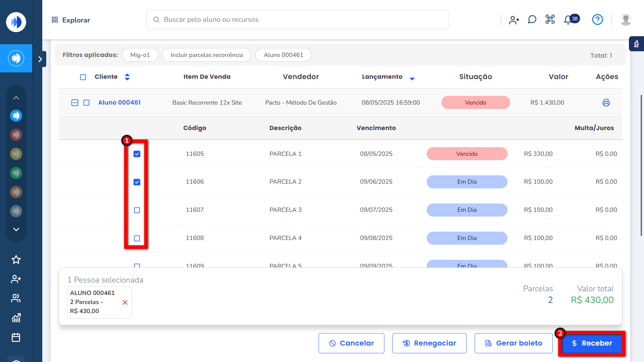Uncheck the PARCELA 1 checkbox
Image resolution: width=644 pixels, height=362 pixels.
click(137, 154)
